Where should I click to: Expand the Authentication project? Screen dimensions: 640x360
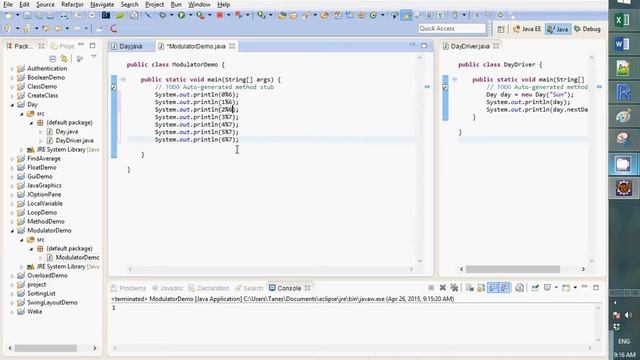[12, 69]
